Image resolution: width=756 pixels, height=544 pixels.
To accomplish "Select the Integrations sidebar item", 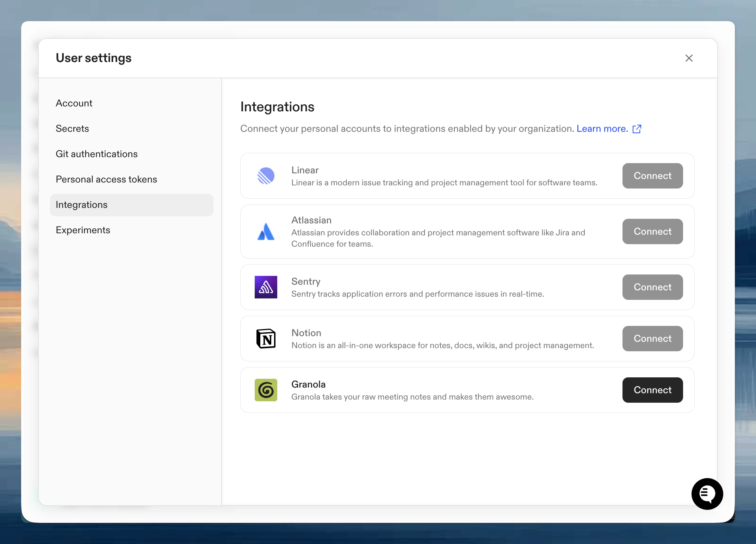I will (x=82, y=205).
